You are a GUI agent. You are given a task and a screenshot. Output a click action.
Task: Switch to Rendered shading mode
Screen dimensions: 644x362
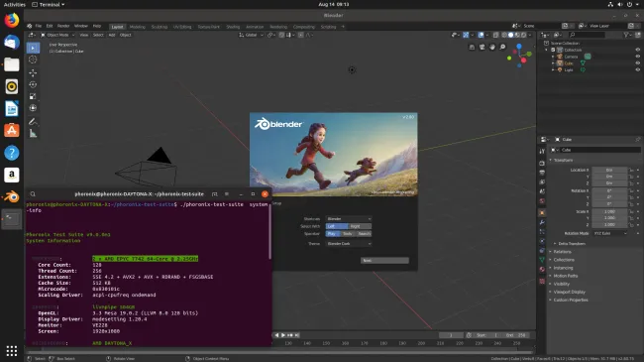click(x=524, y=35)
